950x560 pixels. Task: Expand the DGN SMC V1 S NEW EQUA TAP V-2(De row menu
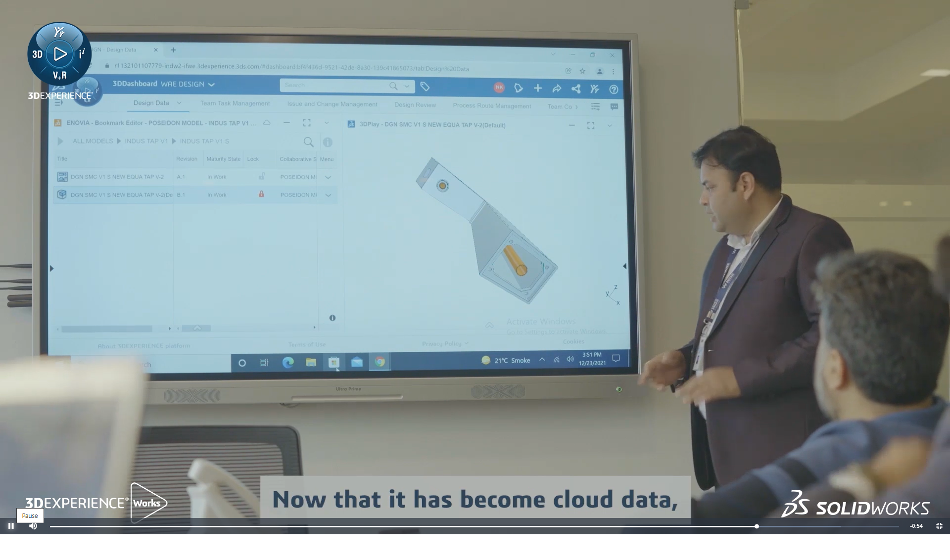pos(328,195)
